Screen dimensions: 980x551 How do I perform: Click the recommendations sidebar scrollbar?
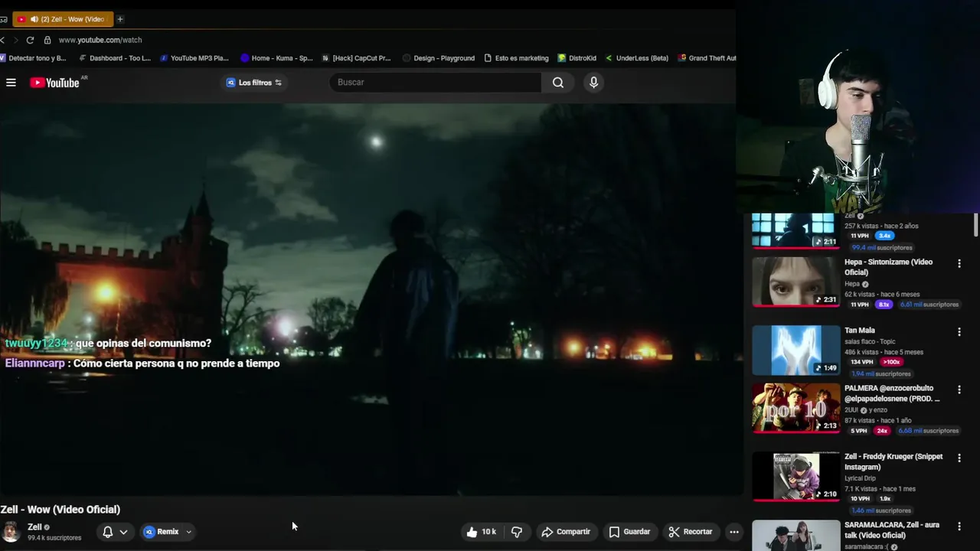tap(976, 226)
